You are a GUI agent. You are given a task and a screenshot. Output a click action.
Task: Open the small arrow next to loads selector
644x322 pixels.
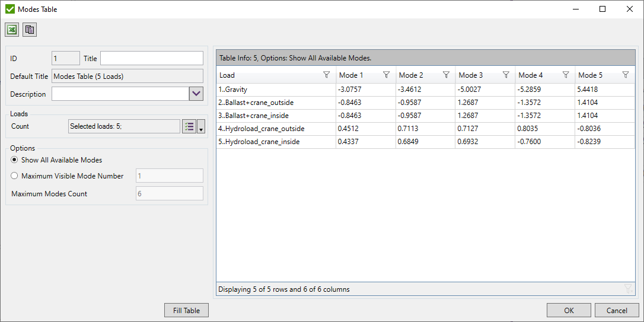tap(201, 127)
